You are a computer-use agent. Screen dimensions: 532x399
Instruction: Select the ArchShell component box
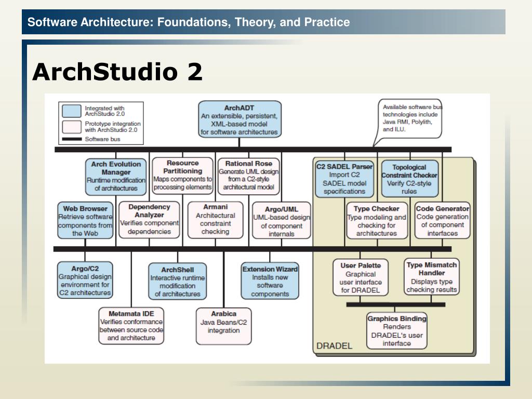(x=178, y=281)
